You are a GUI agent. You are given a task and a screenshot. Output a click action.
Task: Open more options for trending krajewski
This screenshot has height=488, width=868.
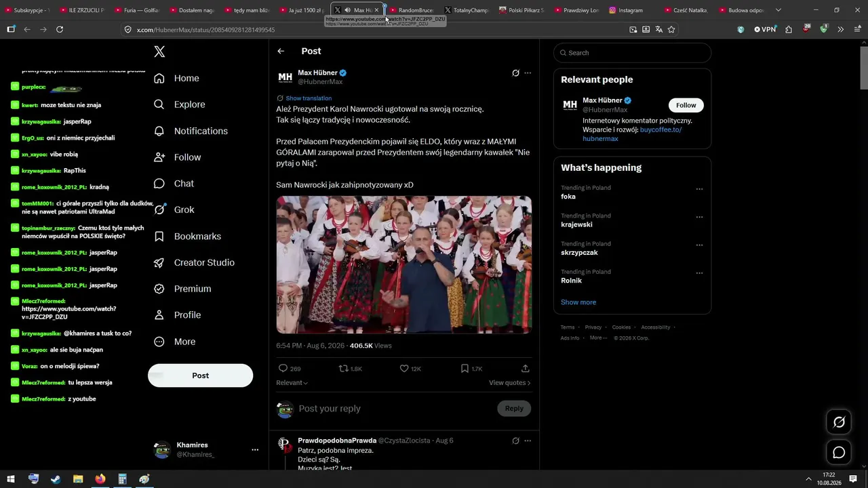pos(699,217)
